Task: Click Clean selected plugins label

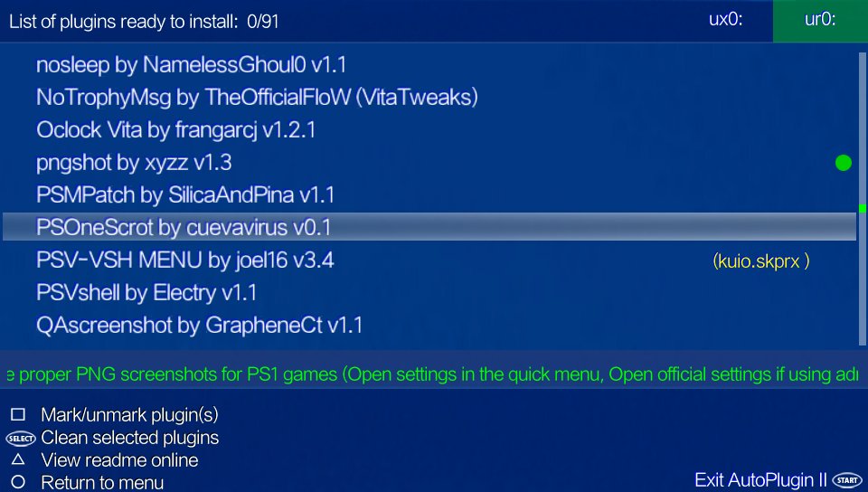Action: 130,438
